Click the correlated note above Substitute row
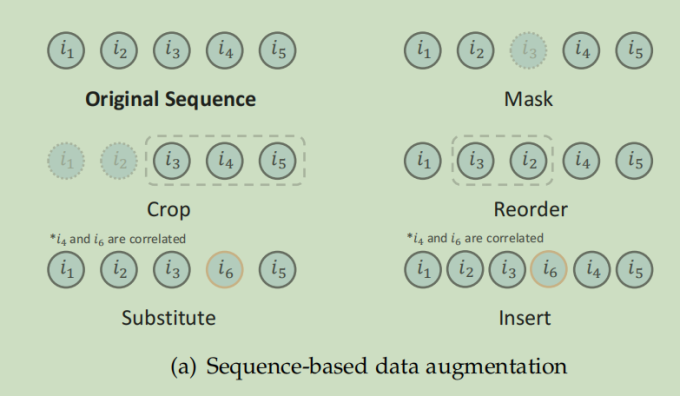 click(x=118, y=239)
